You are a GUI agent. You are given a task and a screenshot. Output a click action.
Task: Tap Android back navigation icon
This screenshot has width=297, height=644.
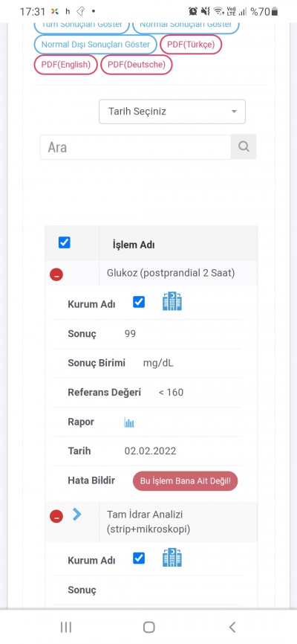point(232,627)
